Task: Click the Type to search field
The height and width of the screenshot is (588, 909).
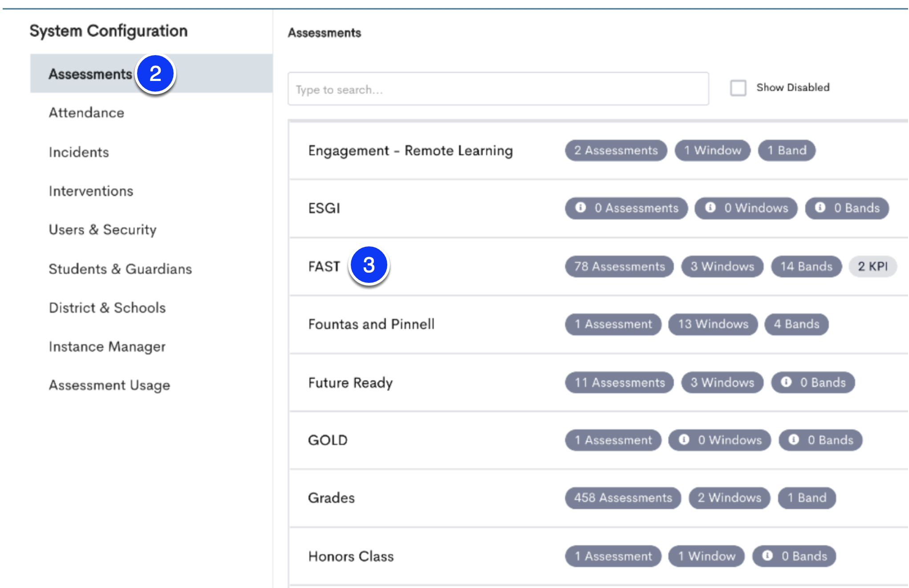Action: 498,89
